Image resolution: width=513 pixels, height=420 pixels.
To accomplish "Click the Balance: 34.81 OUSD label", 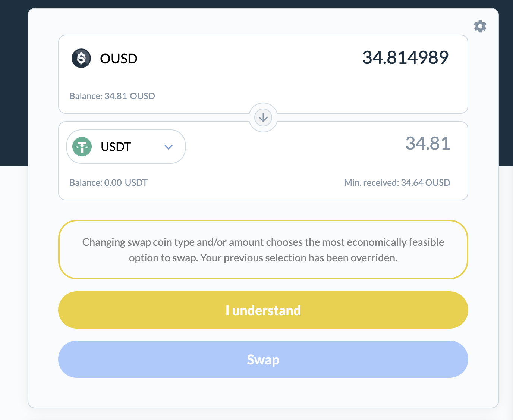I will click(x=112, y=96).
